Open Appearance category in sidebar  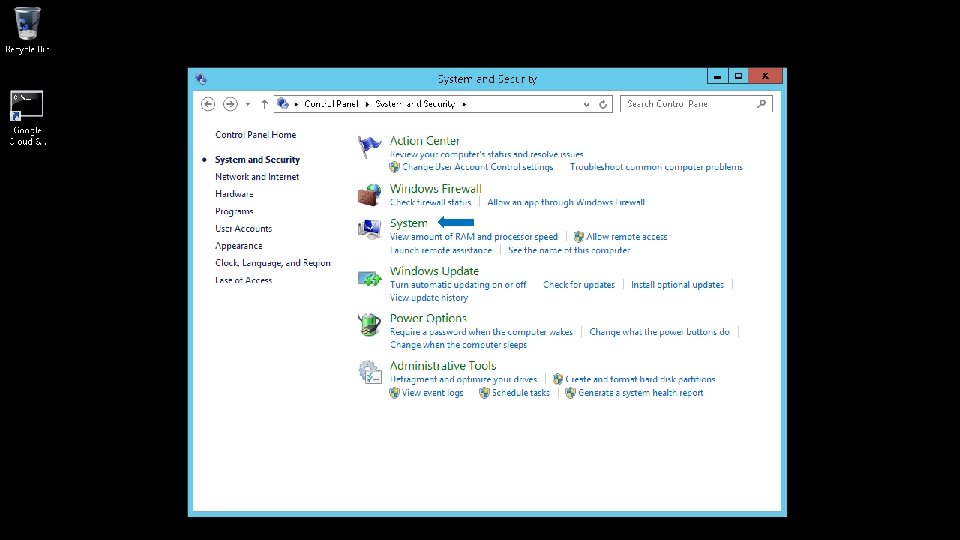tap(239, 246)
